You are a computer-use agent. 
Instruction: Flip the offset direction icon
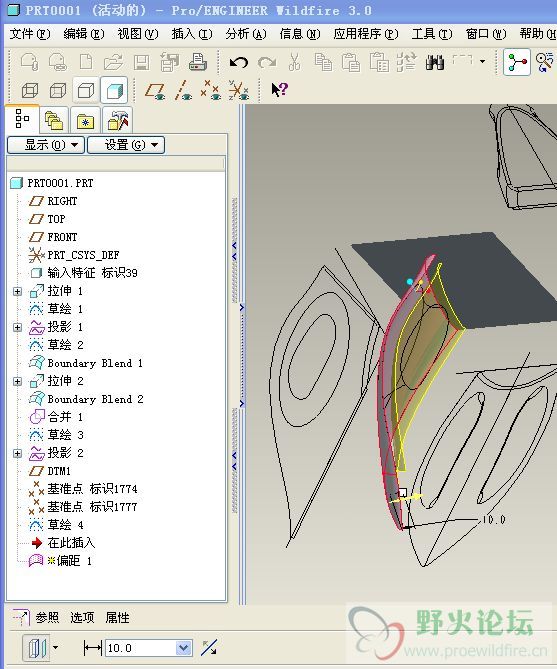(x=209, y=648)
